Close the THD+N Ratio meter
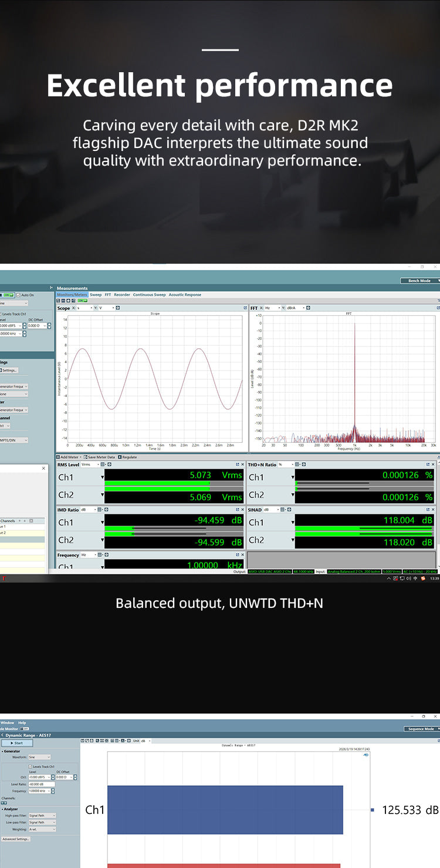The width and height of the screenshot is (440, 868). (434, 465)
